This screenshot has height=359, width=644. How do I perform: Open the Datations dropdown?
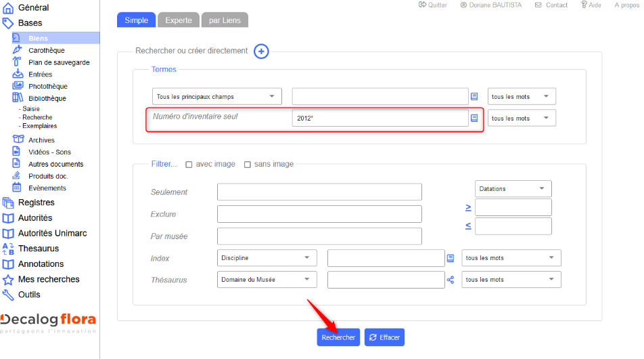[x=513, y=189]
